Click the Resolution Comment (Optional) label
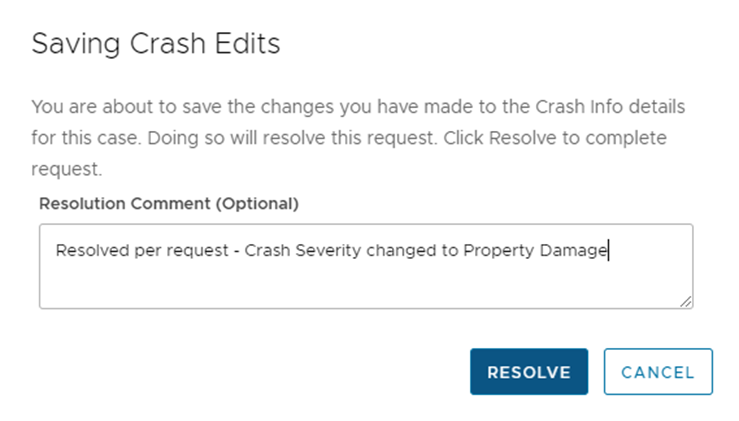The width and height of the screenshot is (739, 421). pyautogui.click(x=169, y=204)
